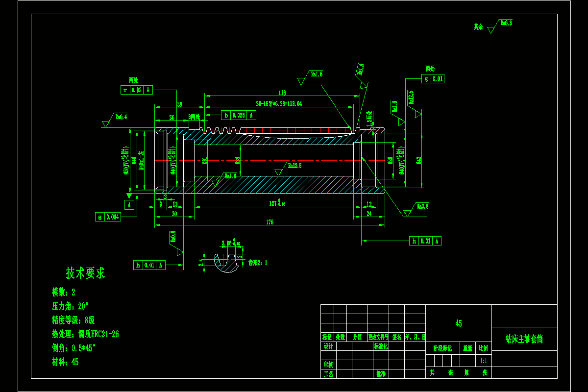
Task: Select the 年、月、日 column header
Action: (415, 337)
